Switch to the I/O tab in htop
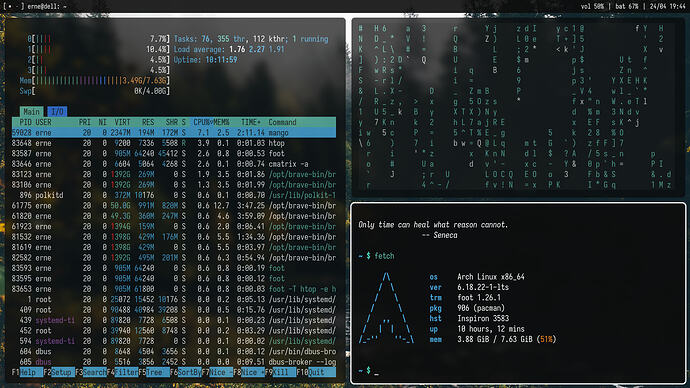This screenshot has width=690, height=388. [x=57, y=112]
